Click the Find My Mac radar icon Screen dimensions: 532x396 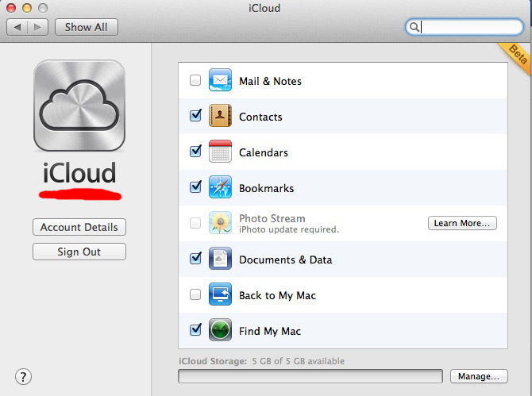coord(220,331)
